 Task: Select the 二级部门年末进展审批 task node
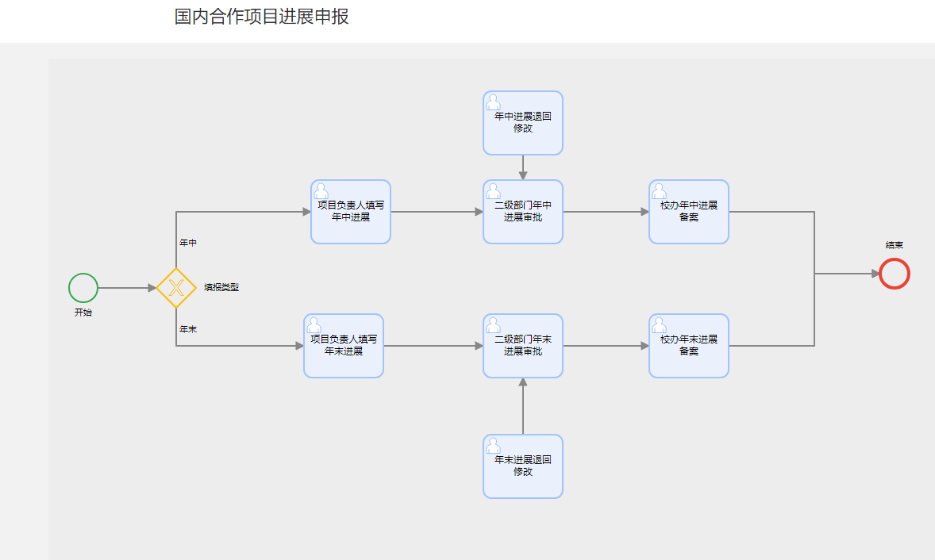tap(523, 345)
